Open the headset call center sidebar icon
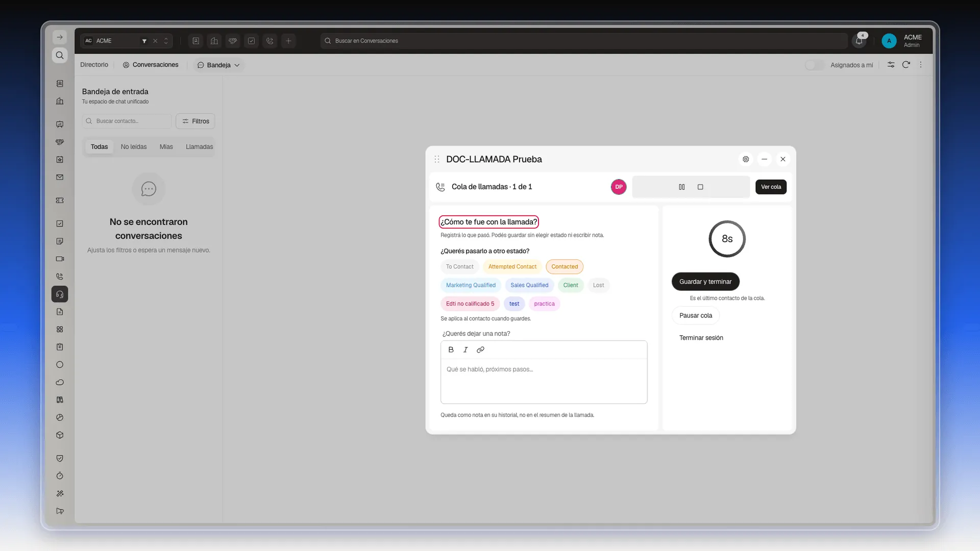The image size is (980, 551). (x=60, y=294)
